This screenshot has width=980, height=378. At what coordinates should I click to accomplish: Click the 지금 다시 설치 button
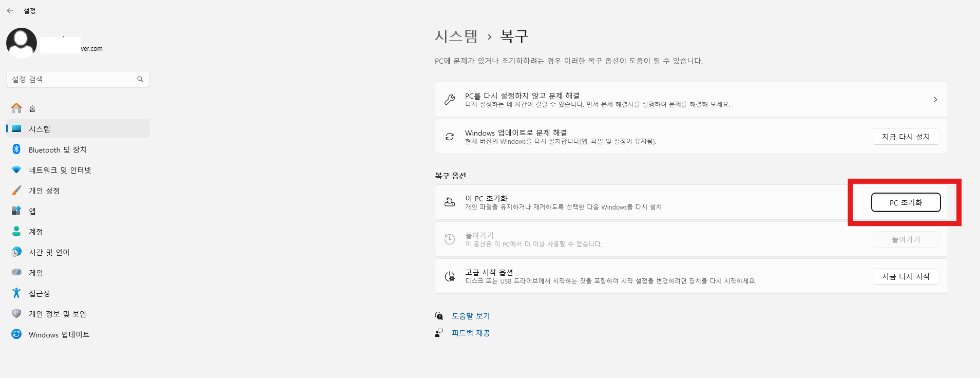click(906, 137)
